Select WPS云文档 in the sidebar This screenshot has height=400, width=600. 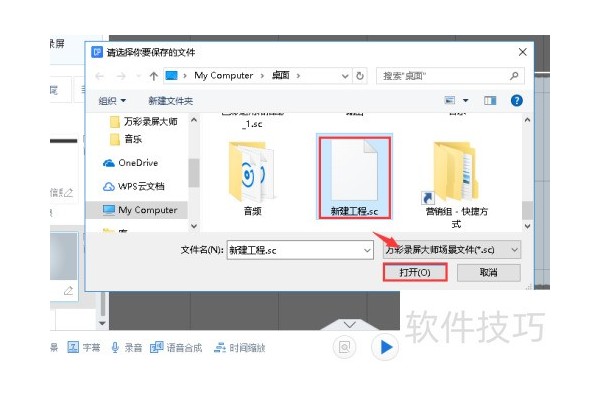coord(134,186)
